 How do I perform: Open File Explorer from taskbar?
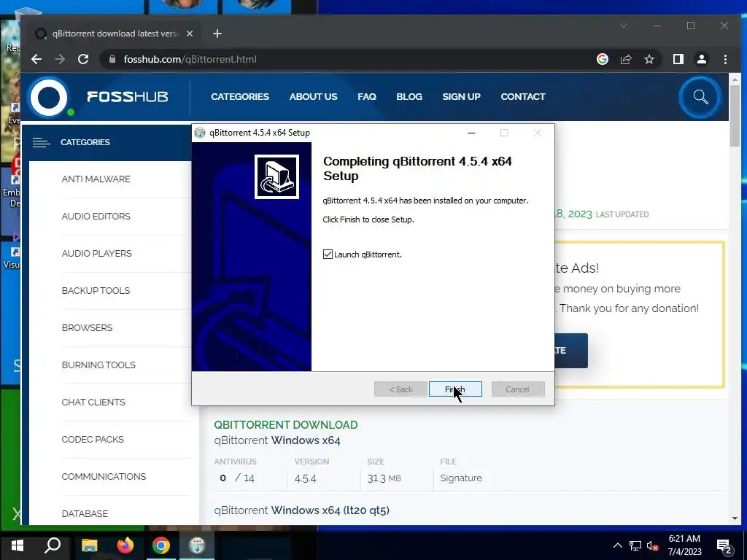pyautogui.click(x=89, y=545)
